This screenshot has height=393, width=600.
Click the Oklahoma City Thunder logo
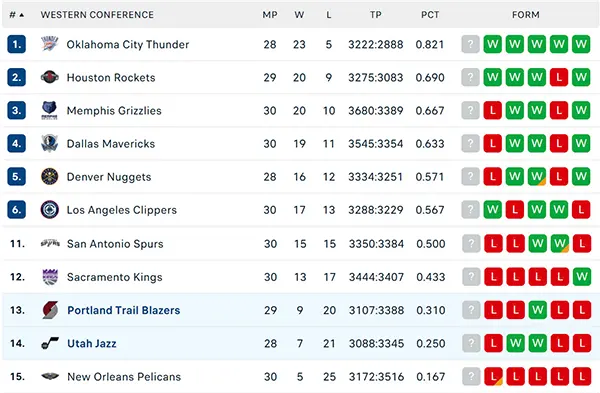(x=50, y=44)
